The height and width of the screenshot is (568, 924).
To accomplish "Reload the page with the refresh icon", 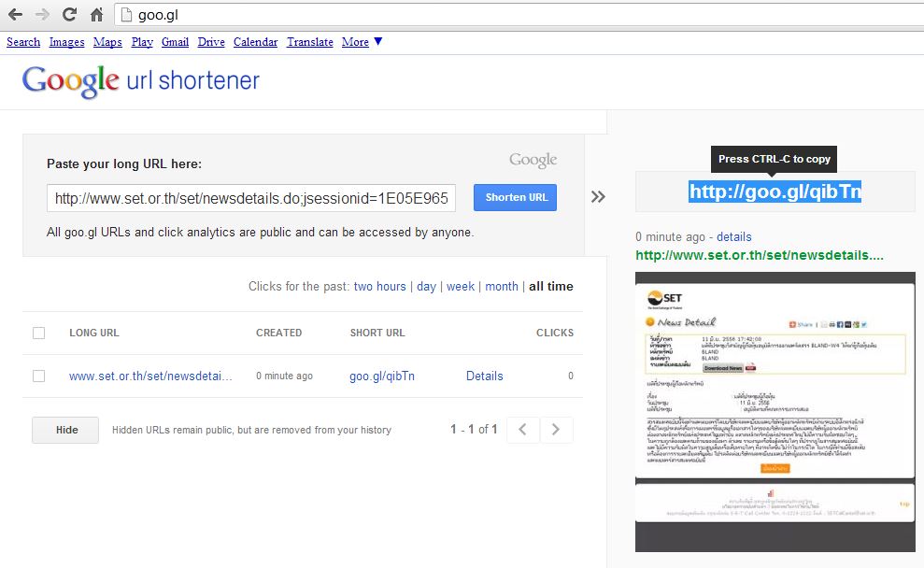I will tap(69, 14).
